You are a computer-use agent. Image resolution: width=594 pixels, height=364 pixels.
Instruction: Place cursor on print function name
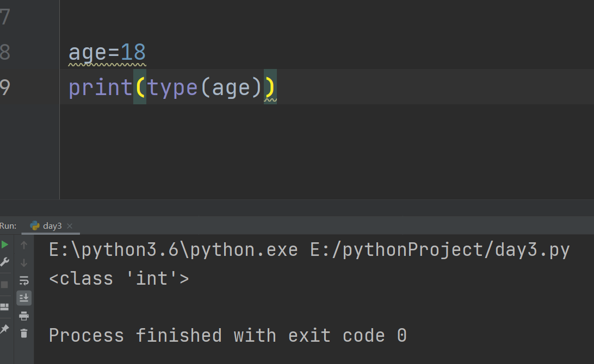[101, 88]
